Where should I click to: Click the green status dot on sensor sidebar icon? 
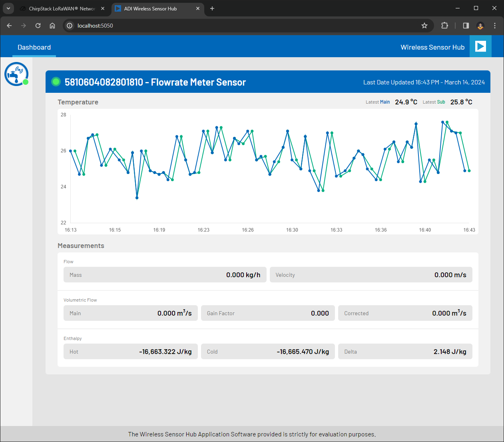pyautogui.click(x=25, y=82)
